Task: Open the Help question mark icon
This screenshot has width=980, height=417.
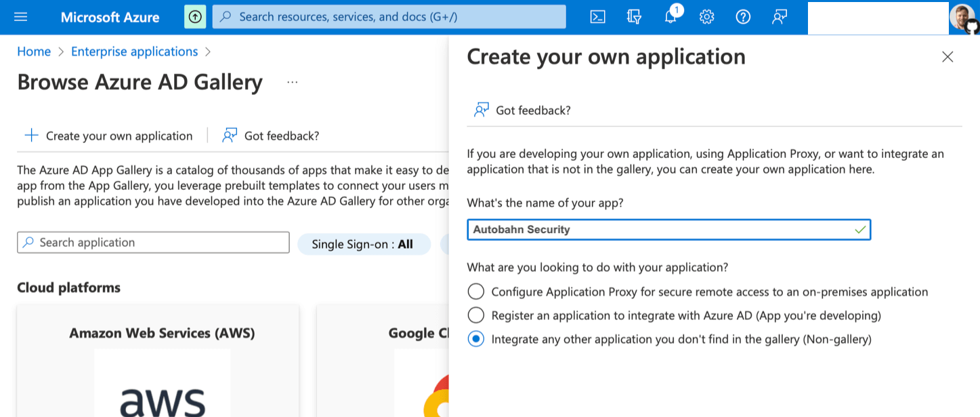Action: pyautogui.click(x=743, y=17)
